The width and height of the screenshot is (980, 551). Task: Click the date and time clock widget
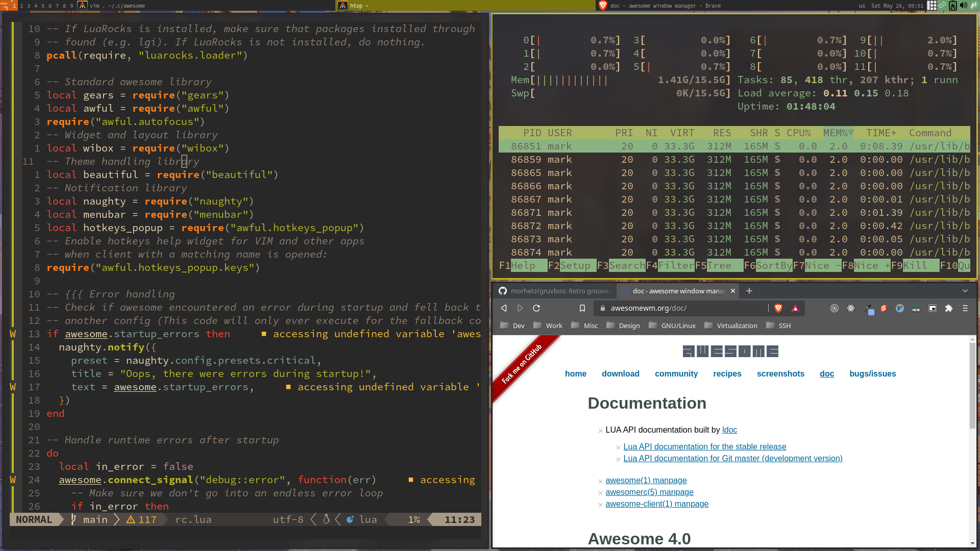coord(897,6)
